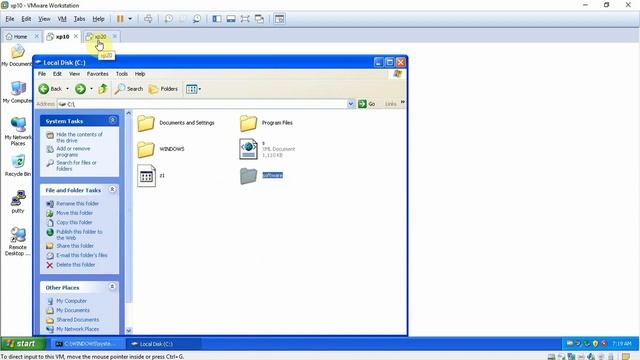Toggle the thumbnail bar view icon
This screenshot has width=640, height=360.
pos(231,19)
